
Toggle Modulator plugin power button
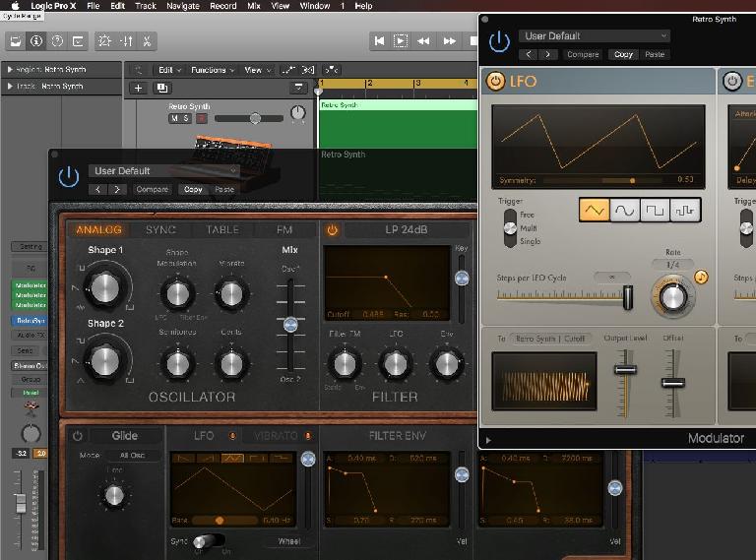click(x=499, y=42)
